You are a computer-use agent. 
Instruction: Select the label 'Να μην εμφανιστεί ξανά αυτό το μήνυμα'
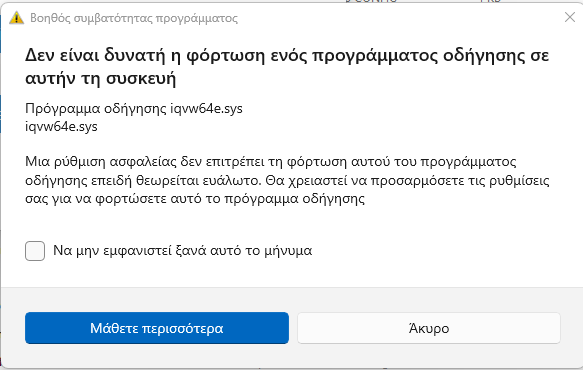(x=183, y=251)
